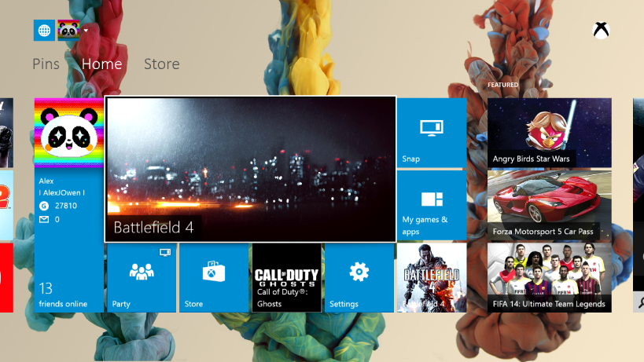Click the snap indicator on Party tile
644x362 pixels.
(x=165, y=253)
